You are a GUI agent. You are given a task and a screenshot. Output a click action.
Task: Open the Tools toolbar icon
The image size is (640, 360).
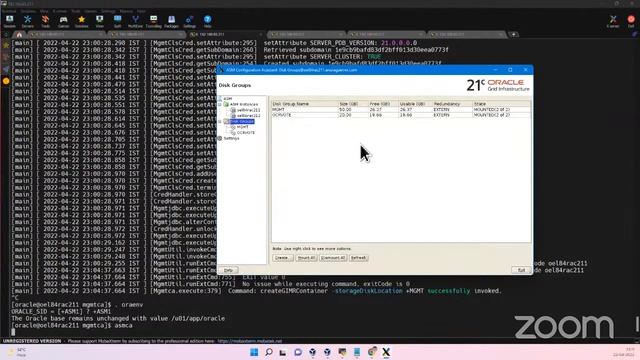click(45, 21)
